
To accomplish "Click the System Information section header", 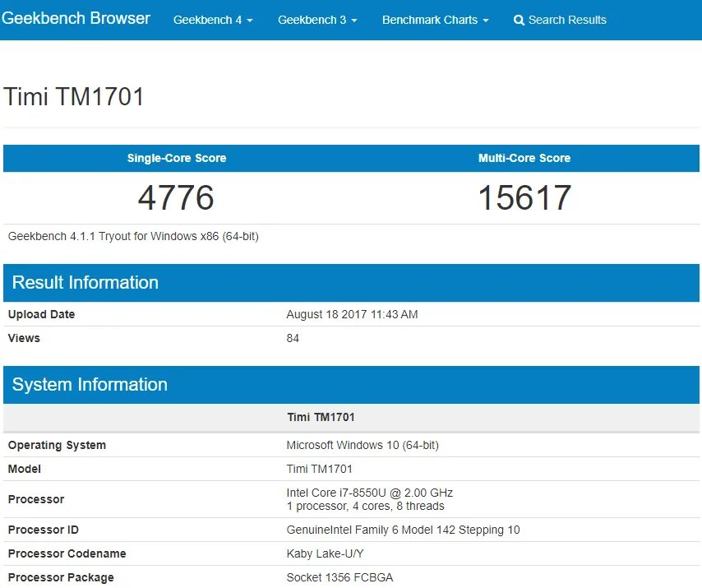I will [90, 384].
